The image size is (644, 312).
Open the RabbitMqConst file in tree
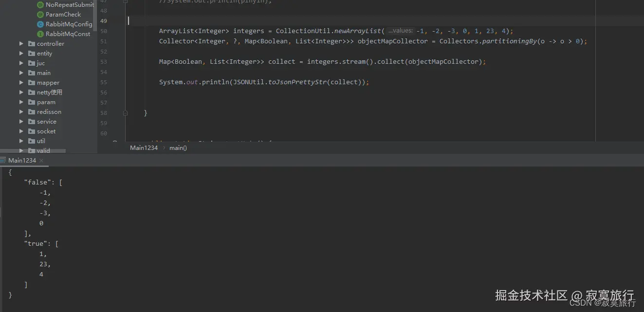[68, 34]
